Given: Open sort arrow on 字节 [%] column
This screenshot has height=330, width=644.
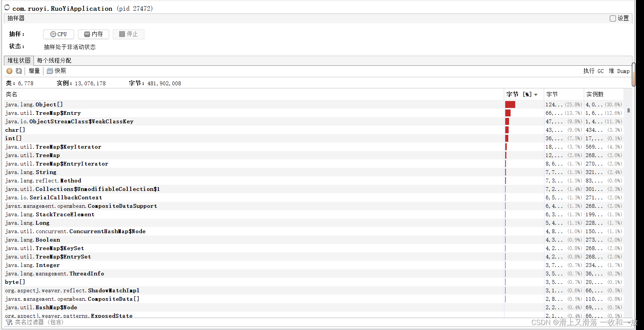Looking at the screenshot, I should coord(536,95).
